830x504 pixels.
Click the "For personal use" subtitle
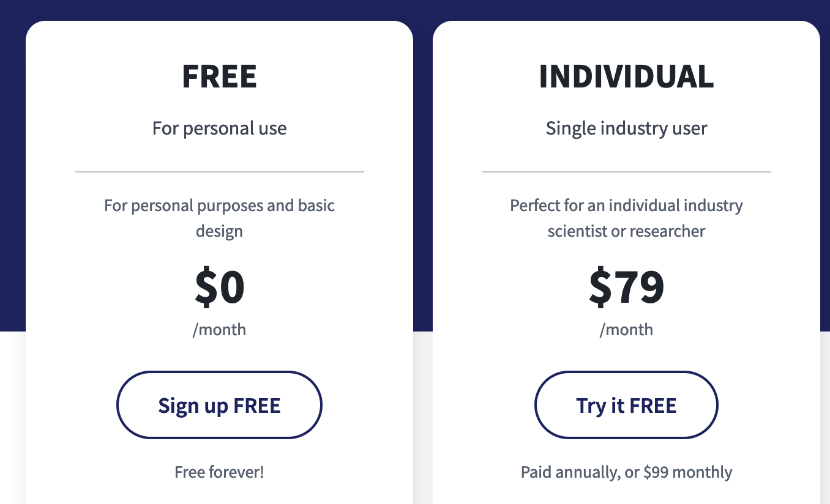(219, 128)
